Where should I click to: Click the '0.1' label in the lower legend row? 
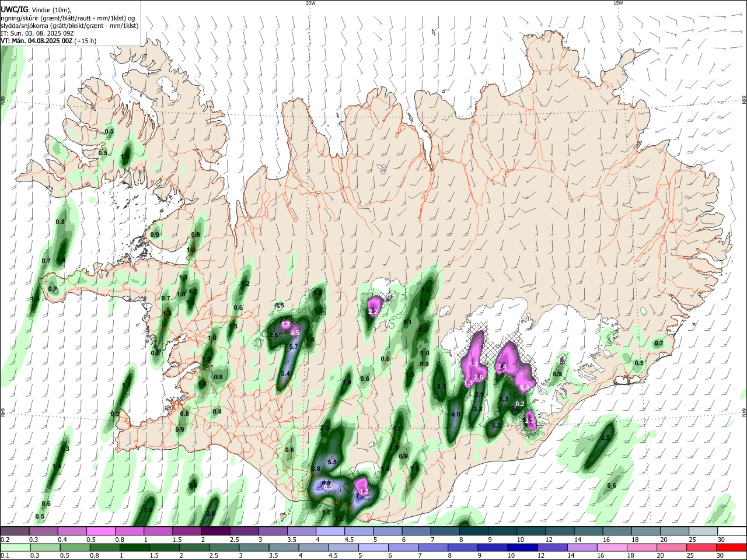(5, 555)
